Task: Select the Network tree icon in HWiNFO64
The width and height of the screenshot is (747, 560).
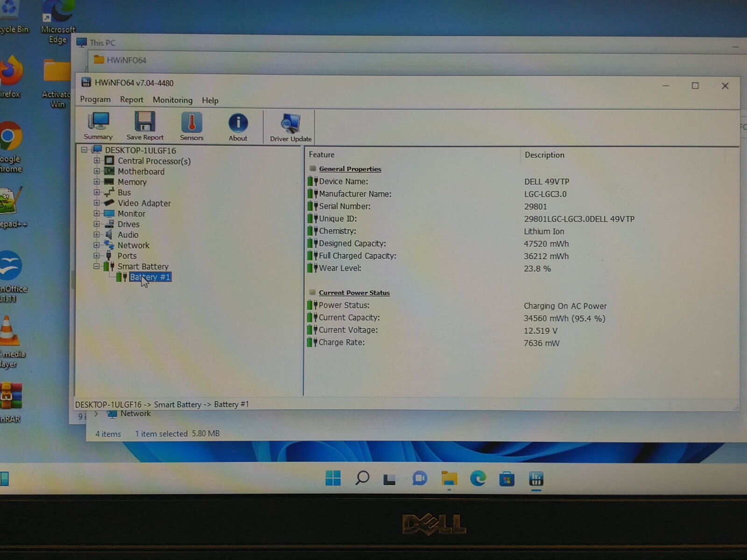Action: point(109,245)
